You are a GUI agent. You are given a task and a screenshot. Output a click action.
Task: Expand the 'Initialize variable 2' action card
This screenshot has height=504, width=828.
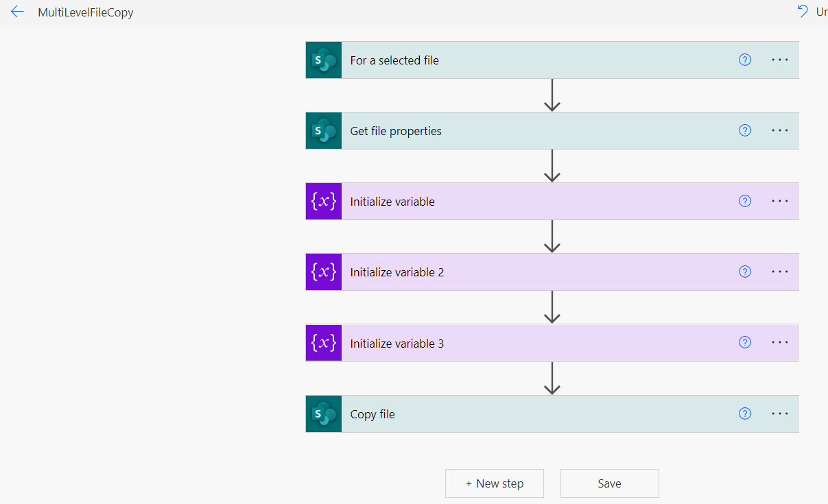(552, 272)
